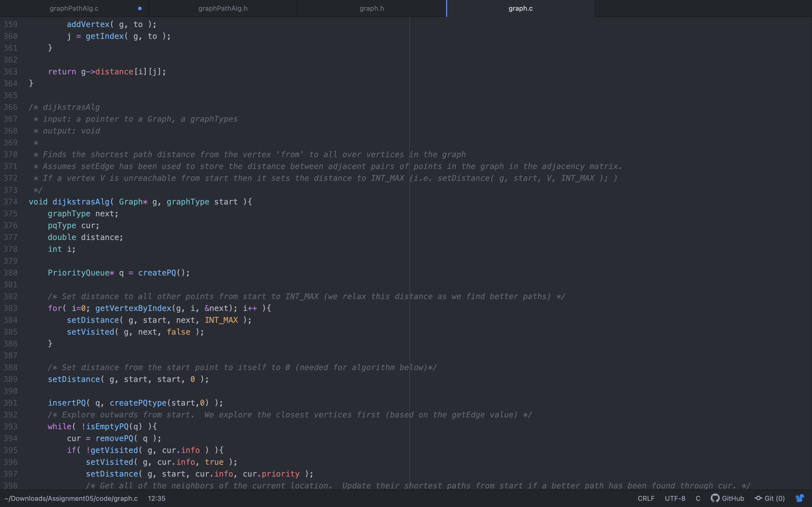The width and height of the screenshot is (812, 507).
Task: Click the graph.c file path in the status bar
Action: (71, 498)
